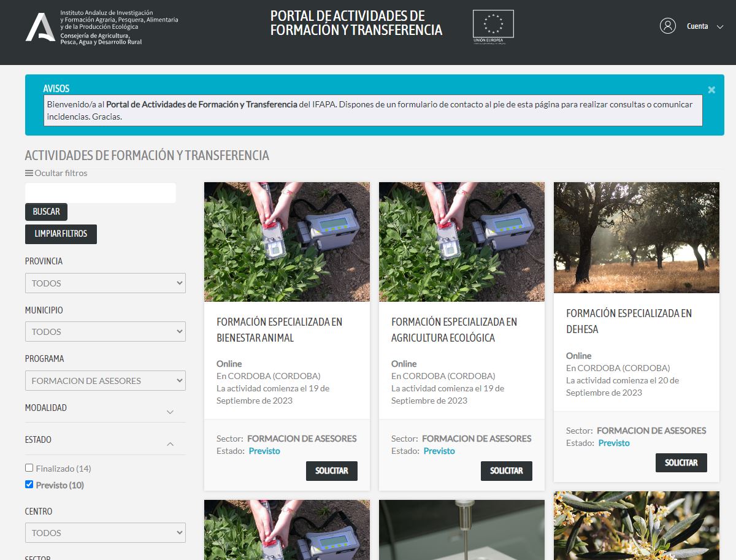Collapse the Estado filter section

click(x=105, y=442)
